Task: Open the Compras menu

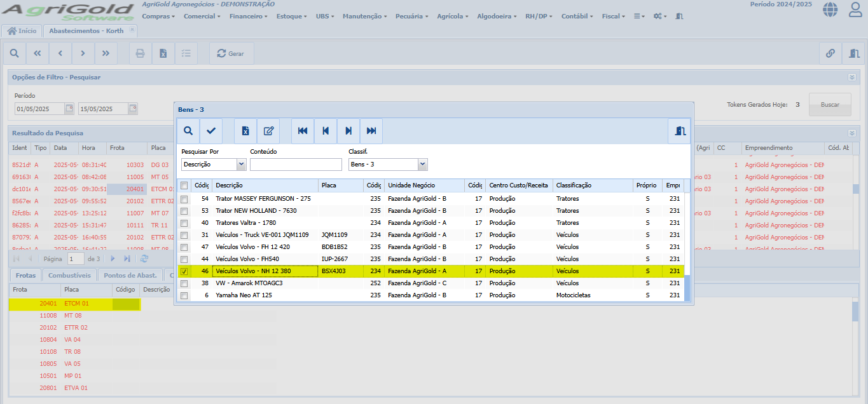Action: 158,17
